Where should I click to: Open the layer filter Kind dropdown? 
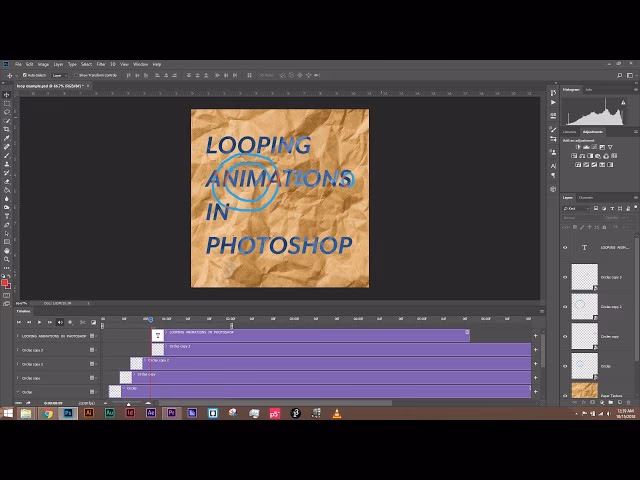pyautogui.click(x=576, y=209)
